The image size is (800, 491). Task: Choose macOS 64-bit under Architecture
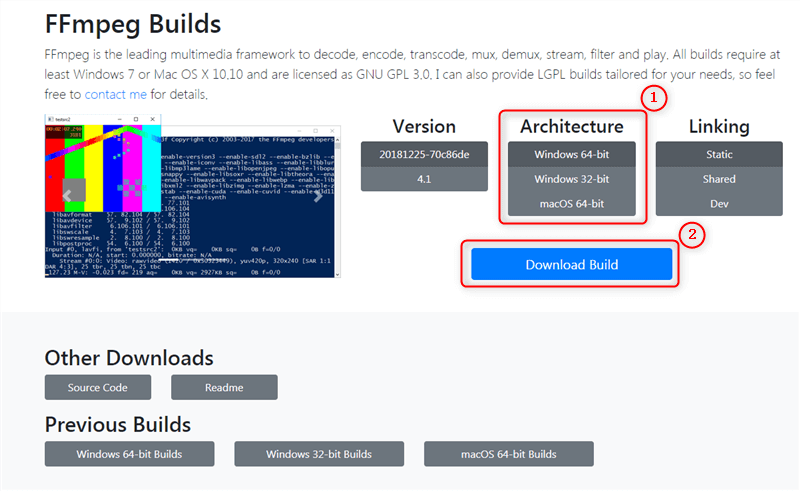pos(571,204)
